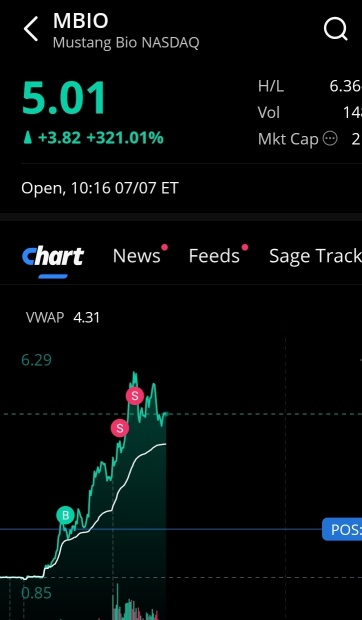Tap the Vol volume label
This screenshot has height=620, width=362.
click(x=269, y=113)
